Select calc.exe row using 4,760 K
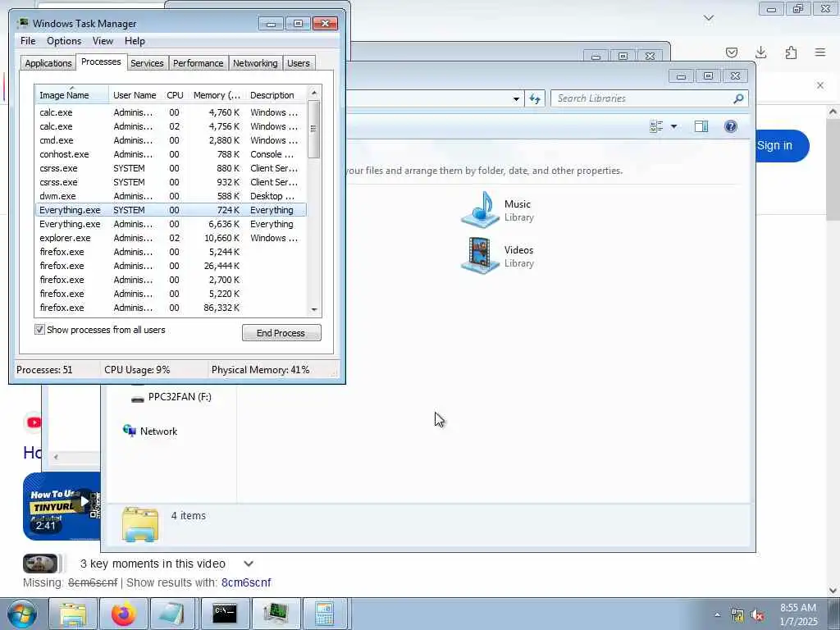840x630 pixels. 171,112
